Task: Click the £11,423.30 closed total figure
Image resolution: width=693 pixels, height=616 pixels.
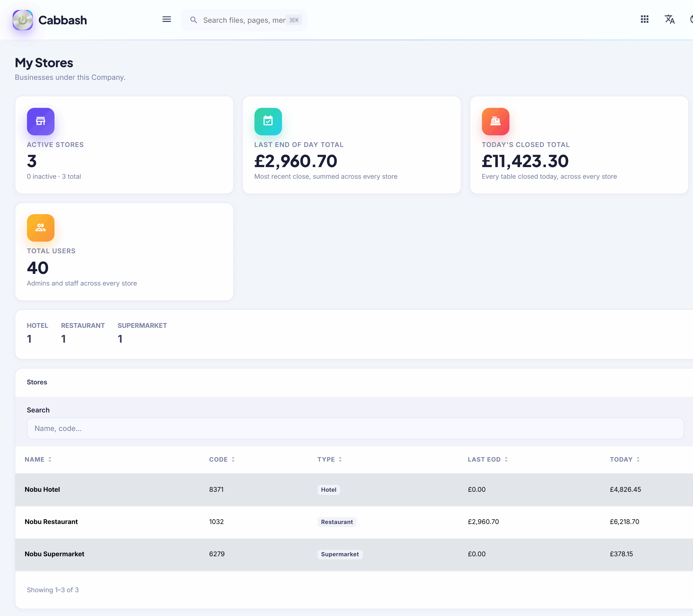Action: pos(525,161)
